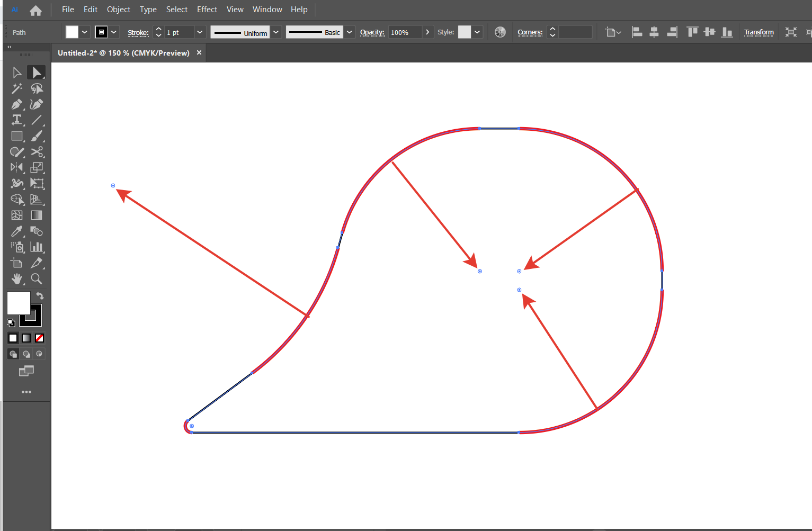The height and width of the screenshot is (531, 812).
Task: Open the Effect menu
Action: coord(207,9)
